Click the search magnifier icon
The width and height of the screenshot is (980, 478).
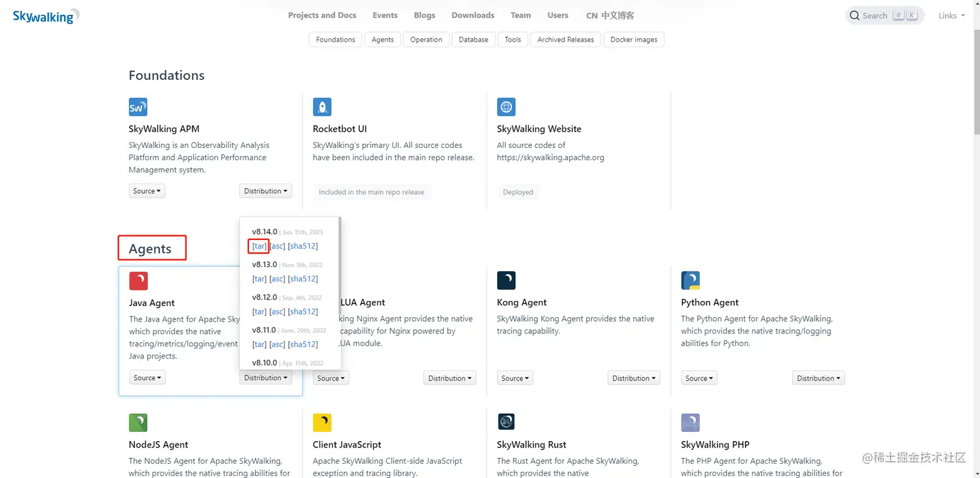(x=855, y=16)
